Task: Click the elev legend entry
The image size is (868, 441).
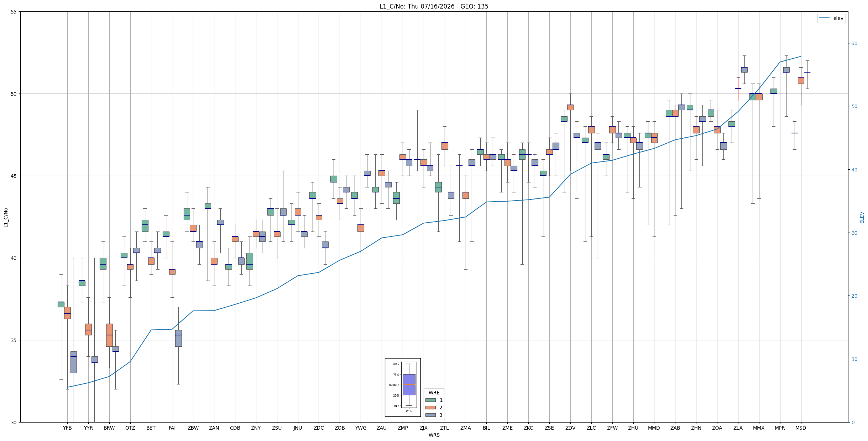Action: [x=831, y=18]
